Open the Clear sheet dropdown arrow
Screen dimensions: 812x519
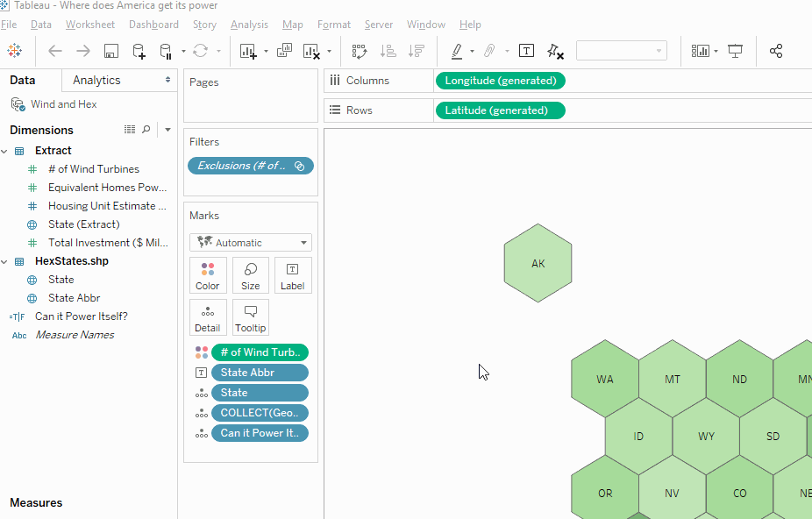(329, 51)
